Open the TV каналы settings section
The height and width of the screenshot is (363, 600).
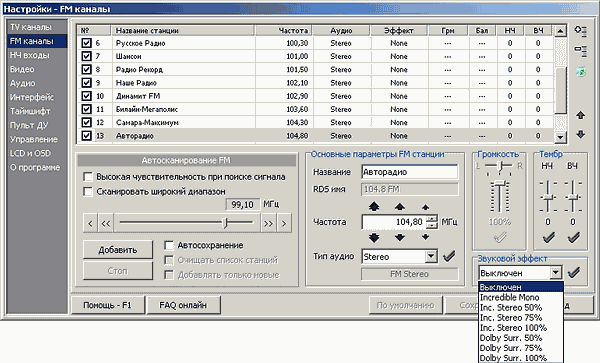click(x=37, y=27)
